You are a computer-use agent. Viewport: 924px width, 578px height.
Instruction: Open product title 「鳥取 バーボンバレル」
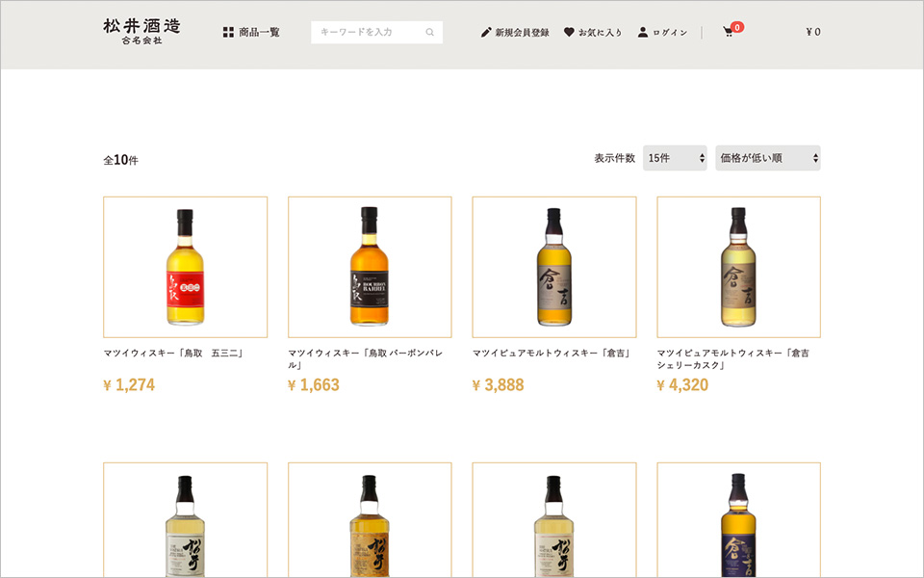pos(366,359)
